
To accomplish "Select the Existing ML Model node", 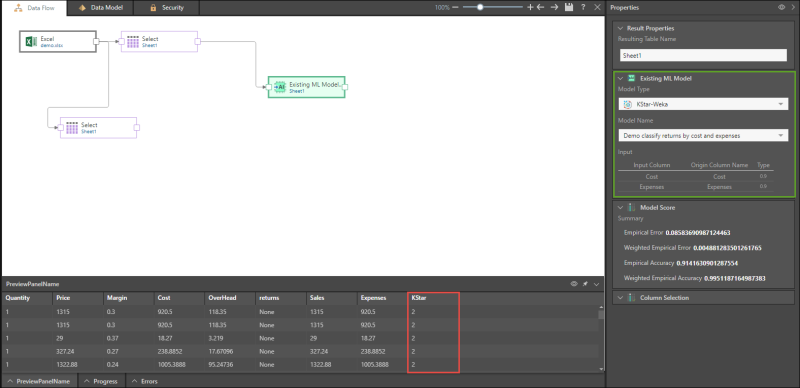I will pyautogui.click(x=306, y=87).
